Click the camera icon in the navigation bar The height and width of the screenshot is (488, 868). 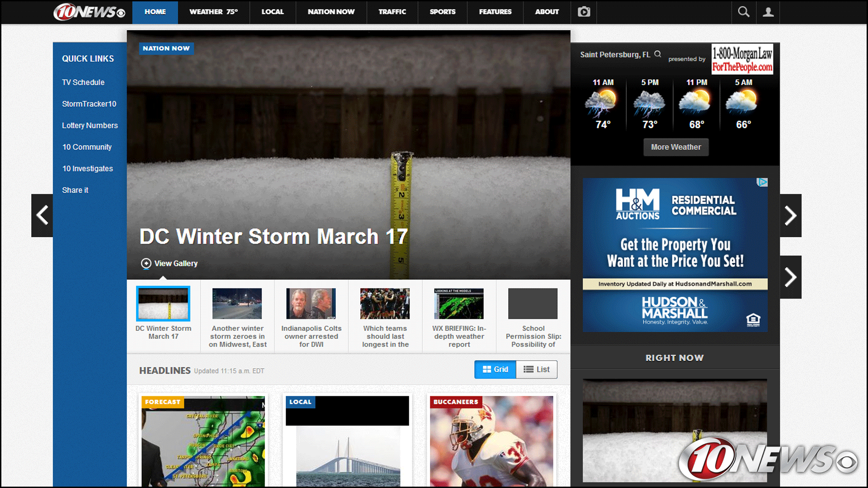[x=584, y=12]
